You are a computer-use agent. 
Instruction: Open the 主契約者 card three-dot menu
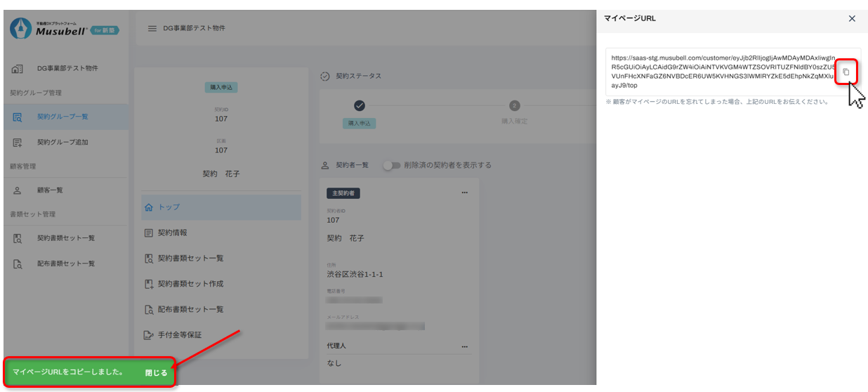pos(464,192)
